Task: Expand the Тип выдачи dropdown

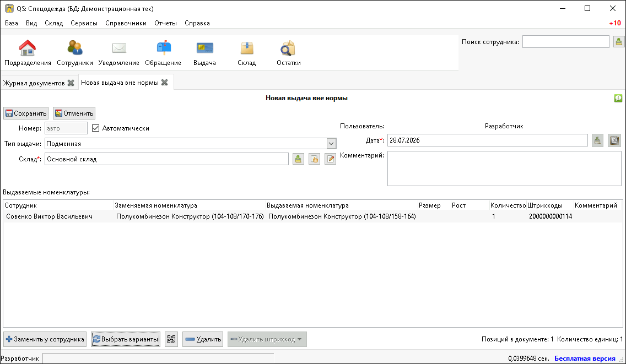Action: click(x=331, y=144)
